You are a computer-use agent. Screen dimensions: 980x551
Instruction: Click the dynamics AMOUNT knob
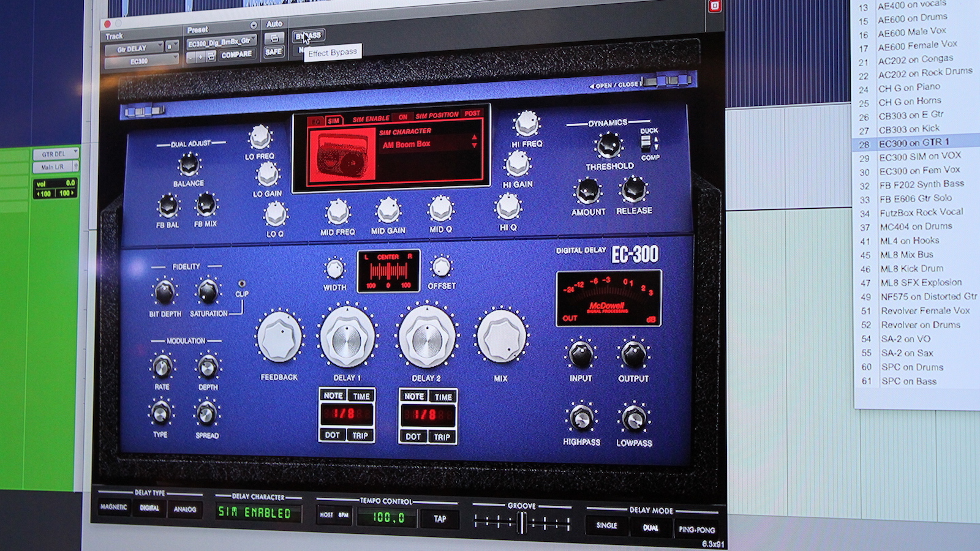[x=587, y=192]
